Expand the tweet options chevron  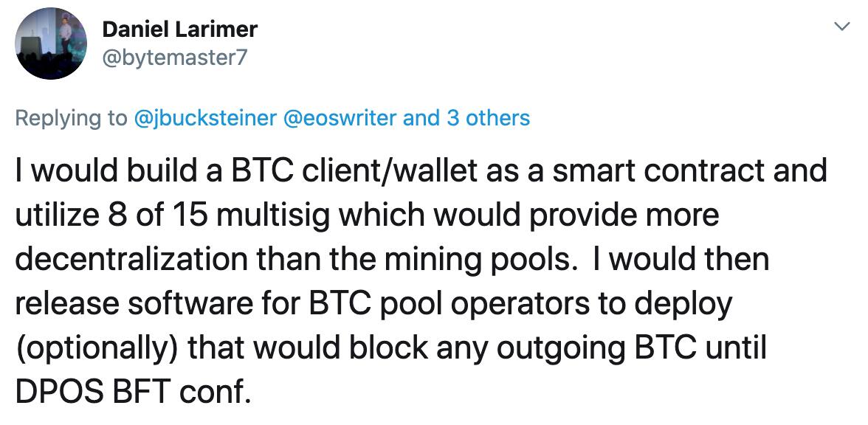point(841,27)
